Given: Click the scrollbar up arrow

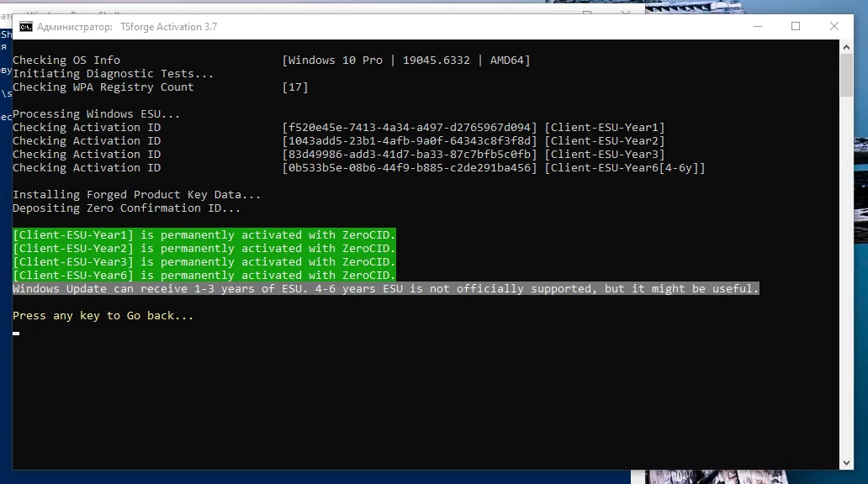Looking at the screenshot, I should point(846,47).
